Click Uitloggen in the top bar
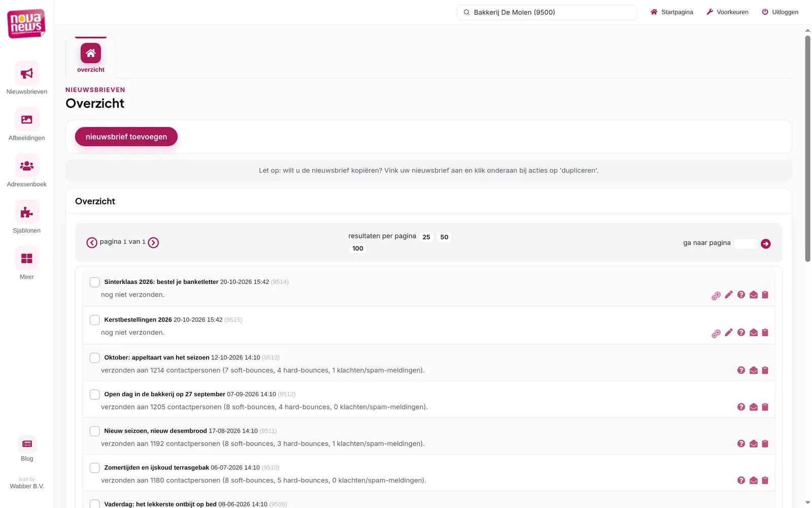The image size is (812, 508). tap(780, 12)
